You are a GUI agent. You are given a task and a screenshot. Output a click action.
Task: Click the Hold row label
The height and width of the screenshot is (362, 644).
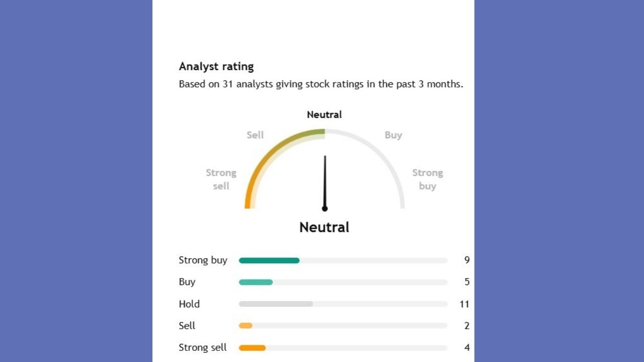pos(189,304)
